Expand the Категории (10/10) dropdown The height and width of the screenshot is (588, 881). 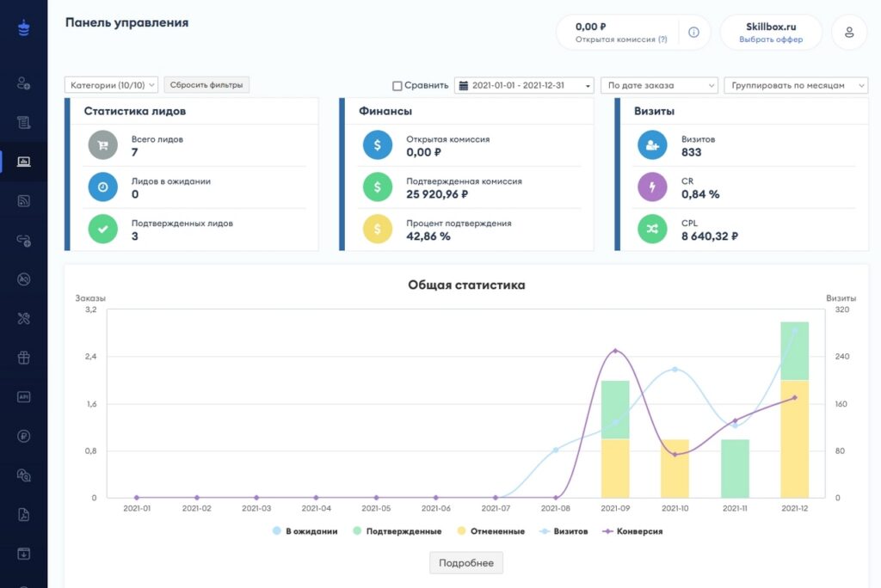coord(111,84)
